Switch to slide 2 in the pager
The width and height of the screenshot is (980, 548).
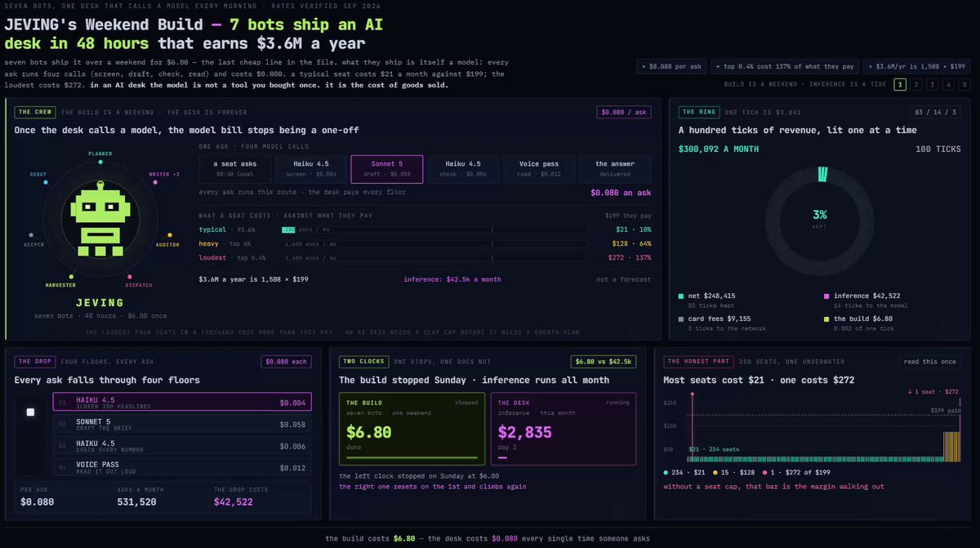coord(916,84)
